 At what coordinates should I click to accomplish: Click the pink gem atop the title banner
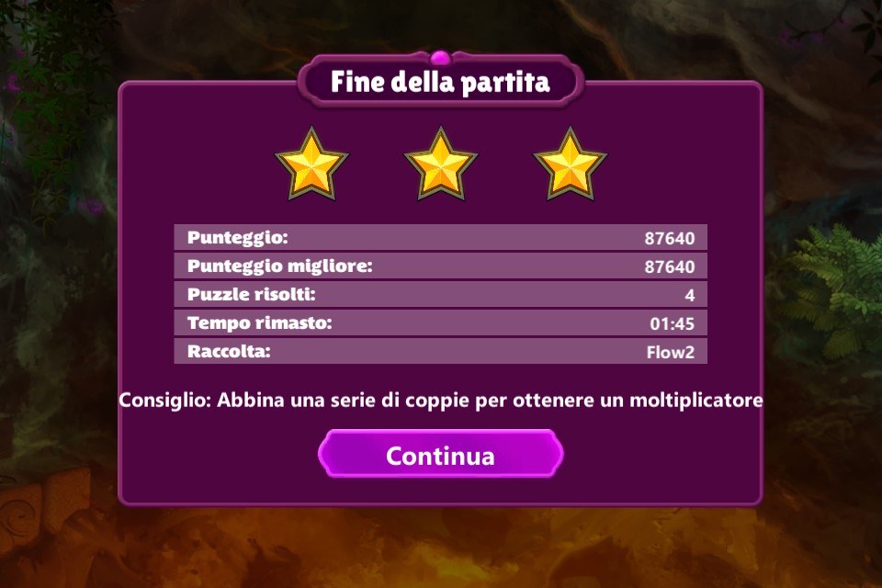440,57
